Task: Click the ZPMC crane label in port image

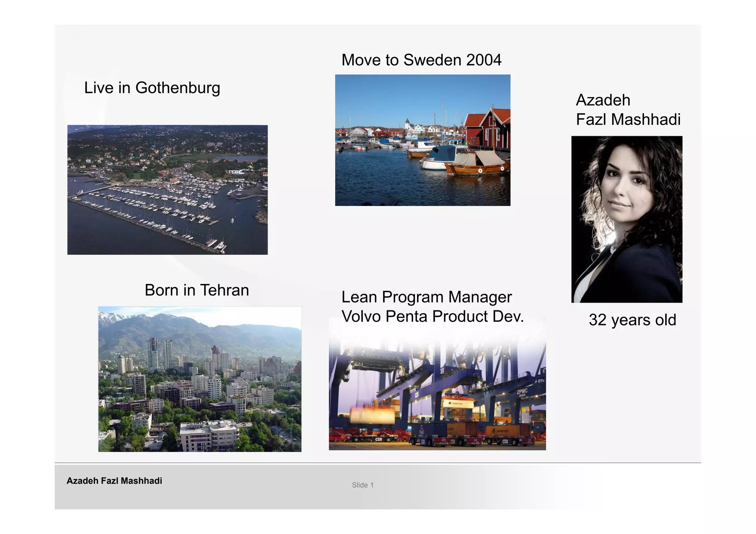Action: (x=522, y=392)
